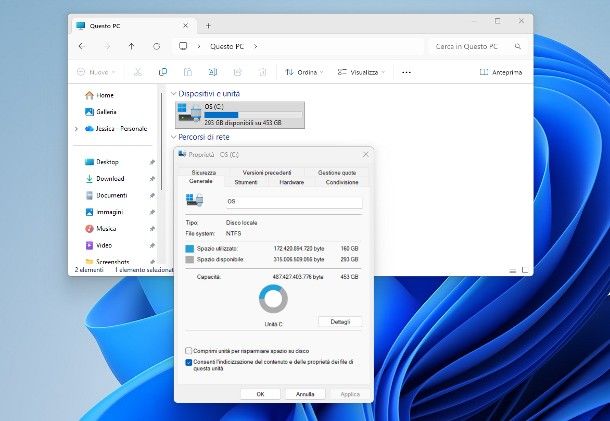
Task: Click the cut scissors icon in toolbar
Action: 138,72
